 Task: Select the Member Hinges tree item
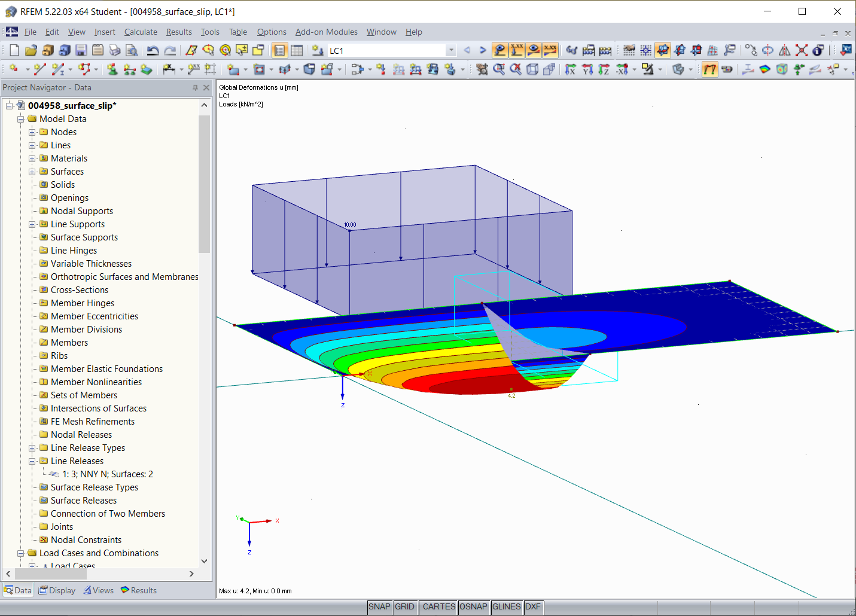tap(83, 303)
